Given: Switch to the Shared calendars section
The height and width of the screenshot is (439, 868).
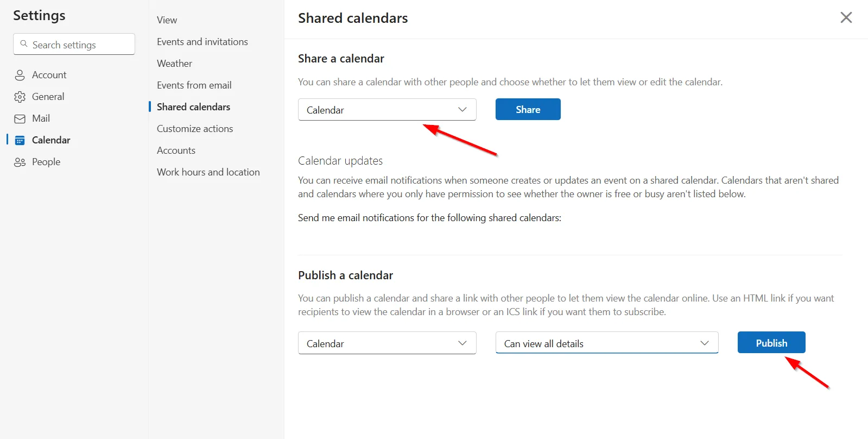Looking at the screenshot, I should [x=193, y=106].
